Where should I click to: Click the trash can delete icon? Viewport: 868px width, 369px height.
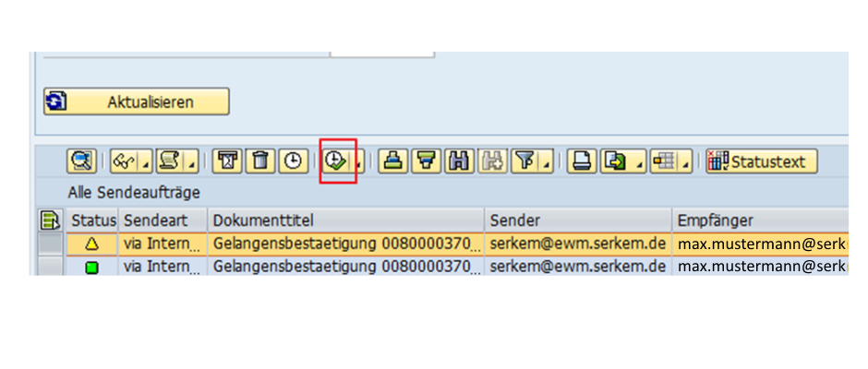click(260, 161)
